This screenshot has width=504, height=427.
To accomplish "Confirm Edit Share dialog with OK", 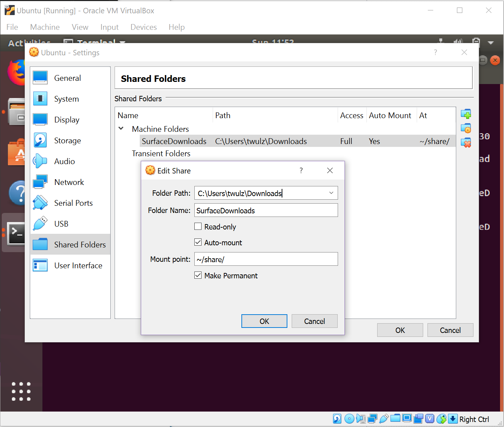I will pyautogui.click(x=264, y=321).
